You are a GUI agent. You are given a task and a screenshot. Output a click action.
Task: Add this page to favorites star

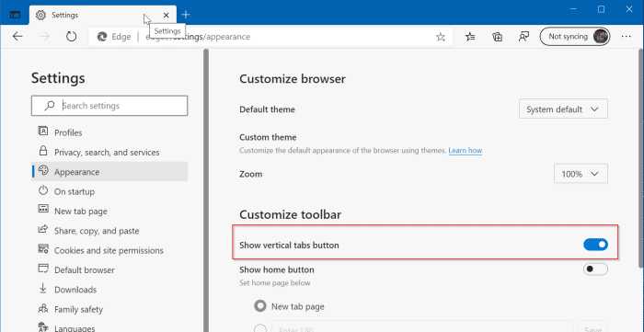(441, 37)
